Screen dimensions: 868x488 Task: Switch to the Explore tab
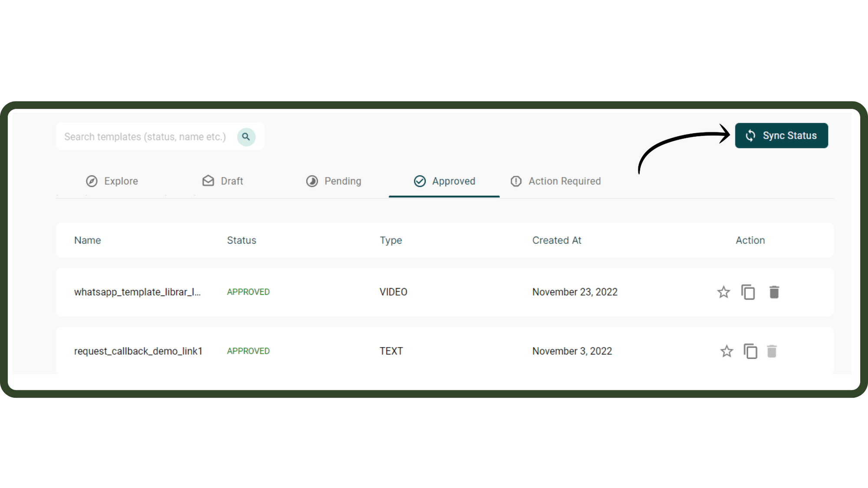pos(112,181)
